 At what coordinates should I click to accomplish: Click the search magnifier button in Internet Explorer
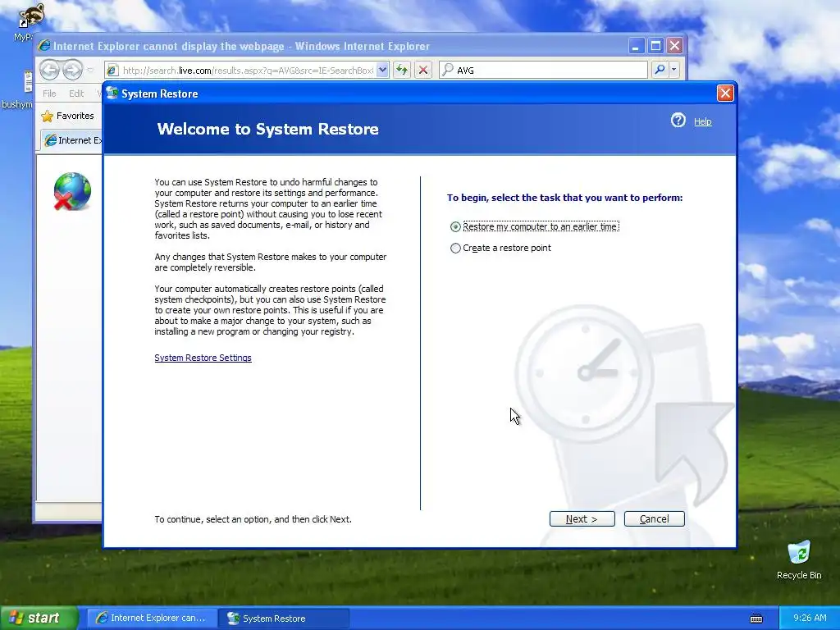pos(660,70)
